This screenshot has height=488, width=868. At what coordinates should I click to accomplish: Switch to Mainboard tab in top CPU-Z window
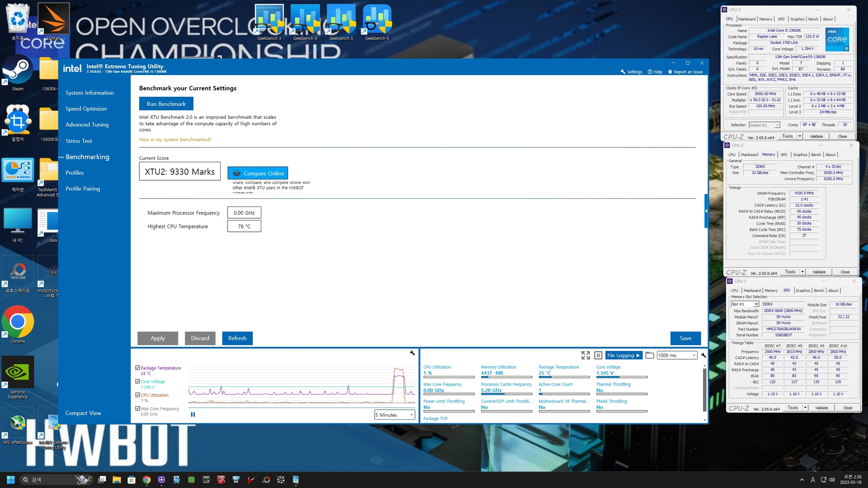point(746,19)
